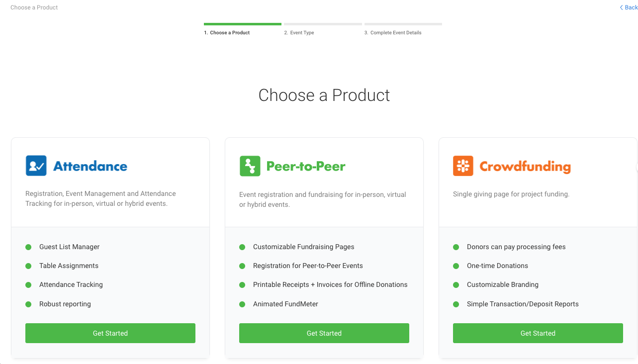The height and width of the screenshot is (364, 638).
Task: Click the Crowdfunding product title
Action: pos(525,166)
